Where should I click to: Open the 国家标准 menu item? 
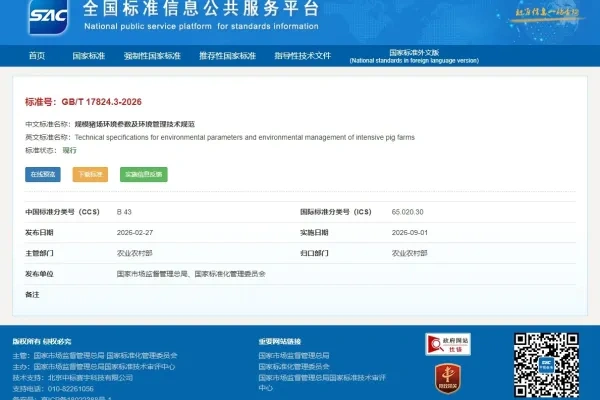click(x=89, y=56)
